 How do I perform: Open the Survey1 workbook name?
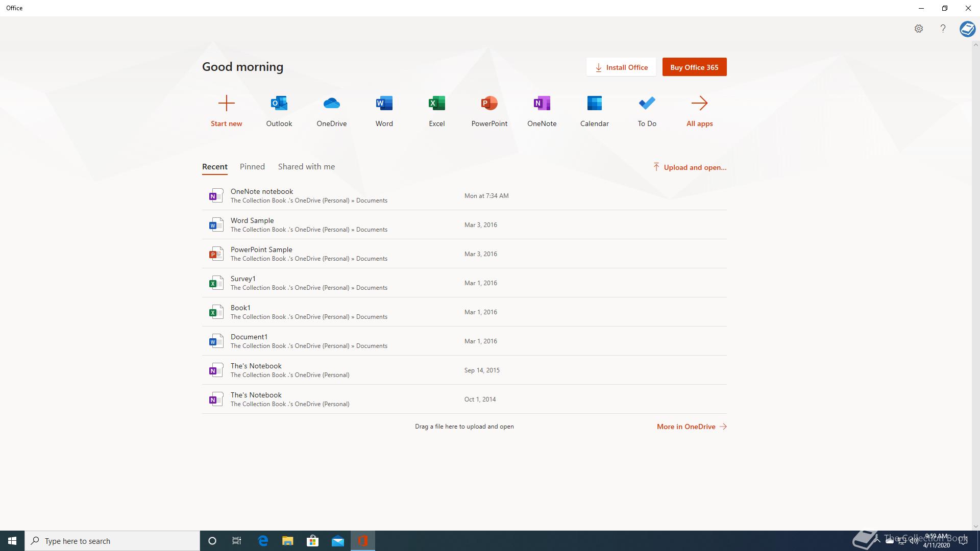pyautogui.click(x=243, y=279)
